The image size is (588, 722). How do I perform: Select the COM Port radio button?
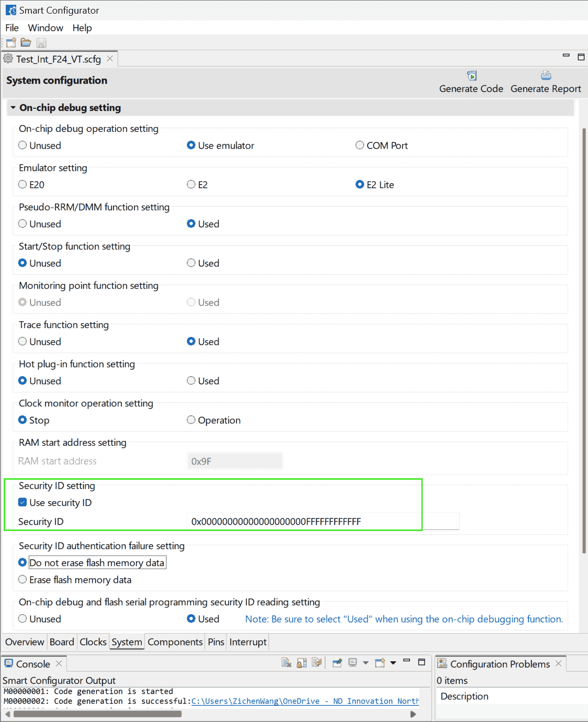[x=360, y=145]
